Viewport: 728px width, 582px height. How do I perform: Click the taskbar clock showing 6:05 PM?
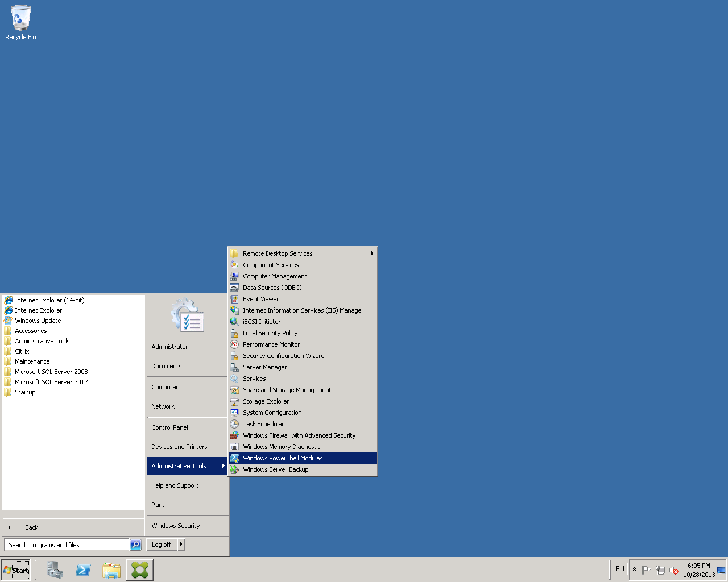click(699, 570)
